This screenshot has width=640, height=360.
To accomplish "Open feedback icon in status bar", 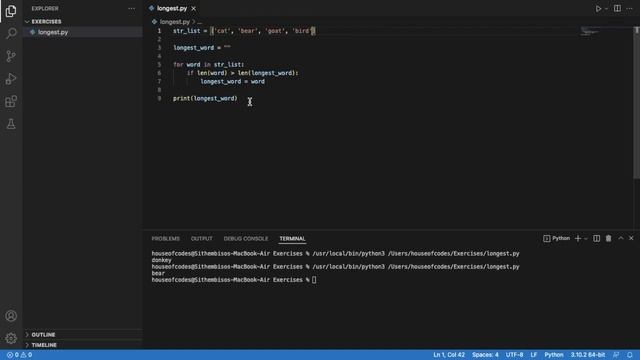I will (x=616, y=355).
